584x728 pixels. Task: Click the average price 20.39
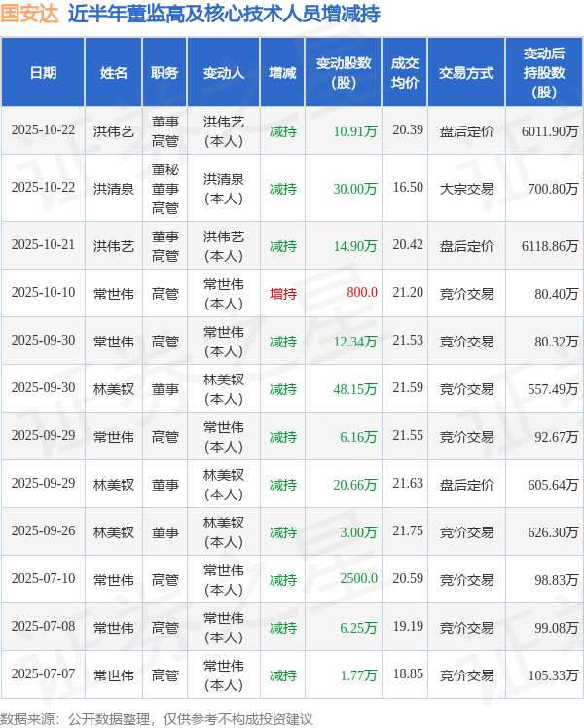pyautogui.click(x=408, y=130)
